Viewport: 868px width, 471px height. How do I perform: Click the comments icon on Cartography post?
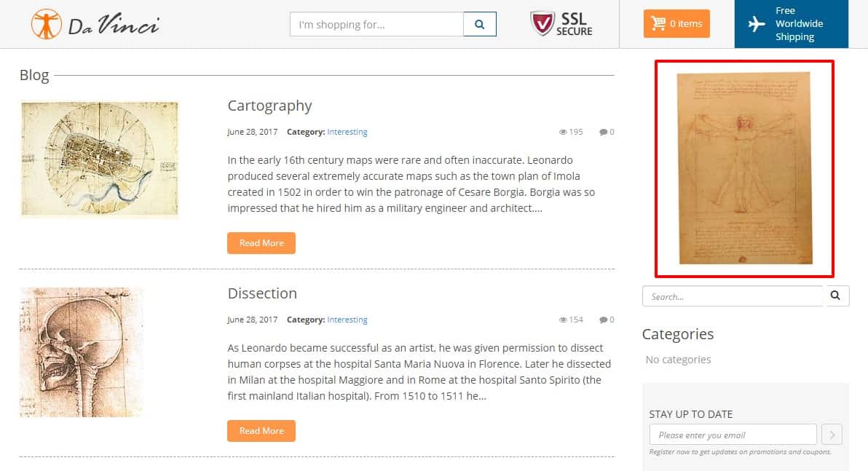[603, 132]
